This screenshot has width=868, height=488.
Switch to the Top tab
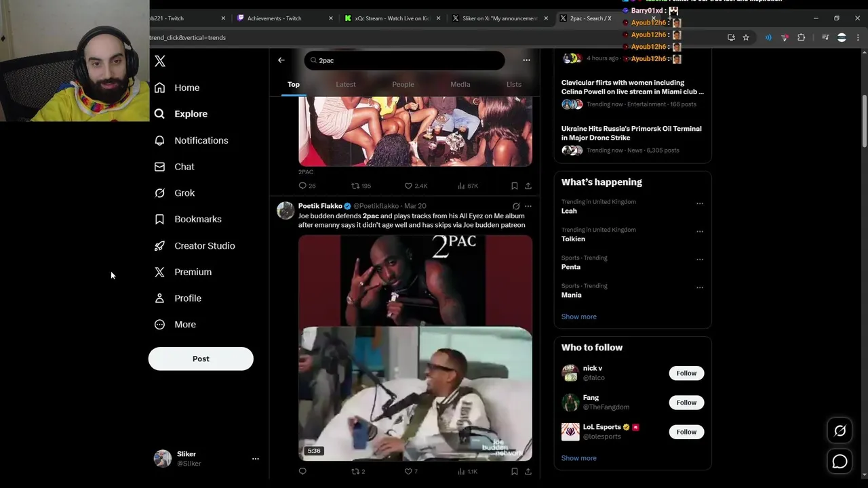click(x=294, y=84)
